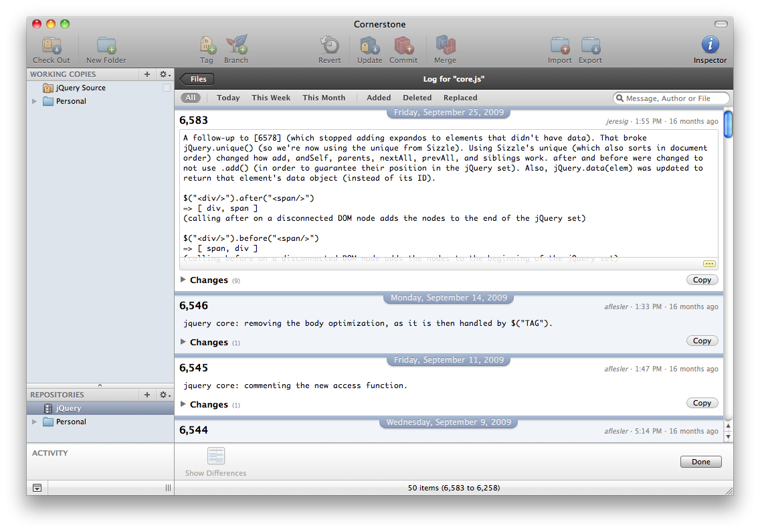Viewport: 760px width, 532px height.
Task: Show only Deleted changes in log
Action: [x=417, y=98]
